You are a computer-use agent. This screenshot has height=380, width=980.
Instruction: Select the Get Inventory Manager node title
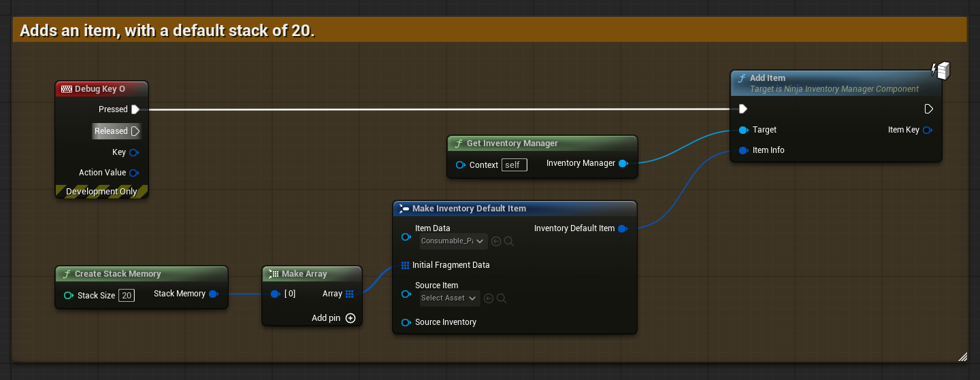[512, 143]
